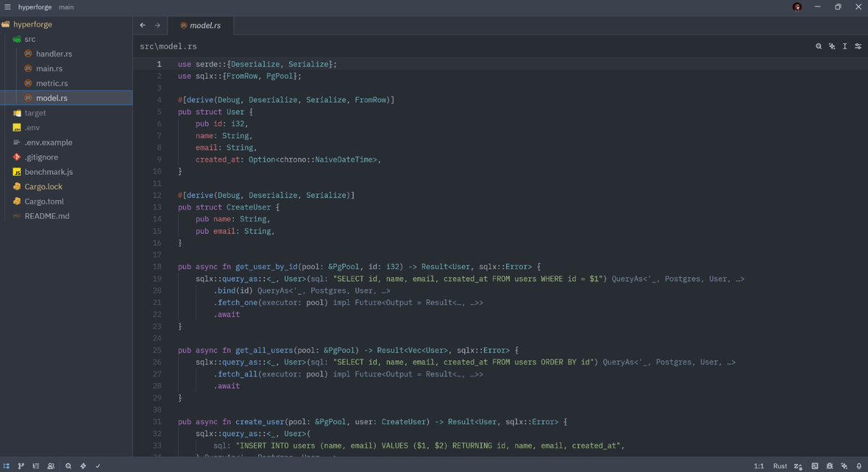
Task: Click the 1:1 cursor position indicator
Action: point(759,466)
